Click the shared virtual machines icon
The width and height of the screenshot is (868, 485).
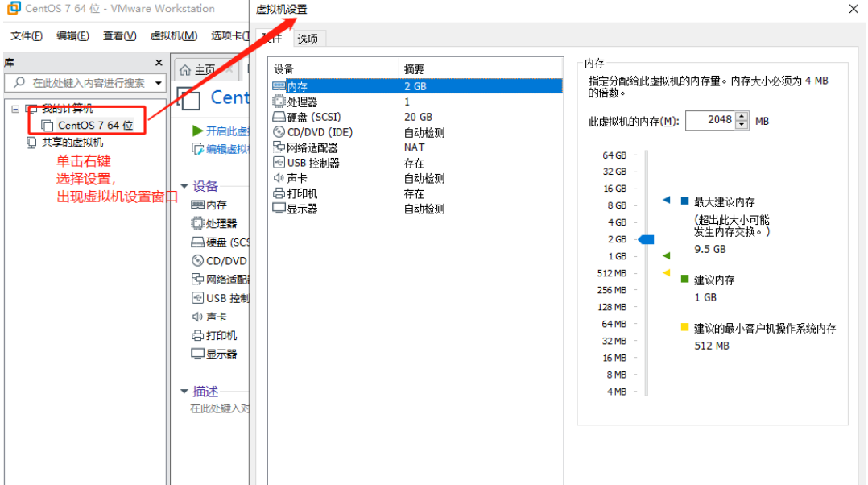(32, 143)
